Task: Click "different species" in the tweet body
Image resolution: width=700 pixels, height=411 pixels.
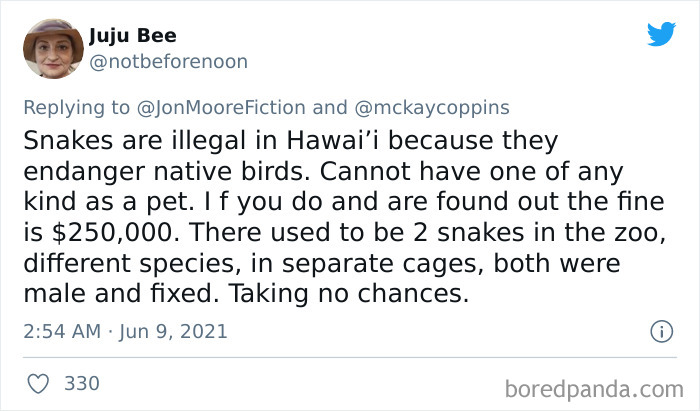Action: coord(140,264)
